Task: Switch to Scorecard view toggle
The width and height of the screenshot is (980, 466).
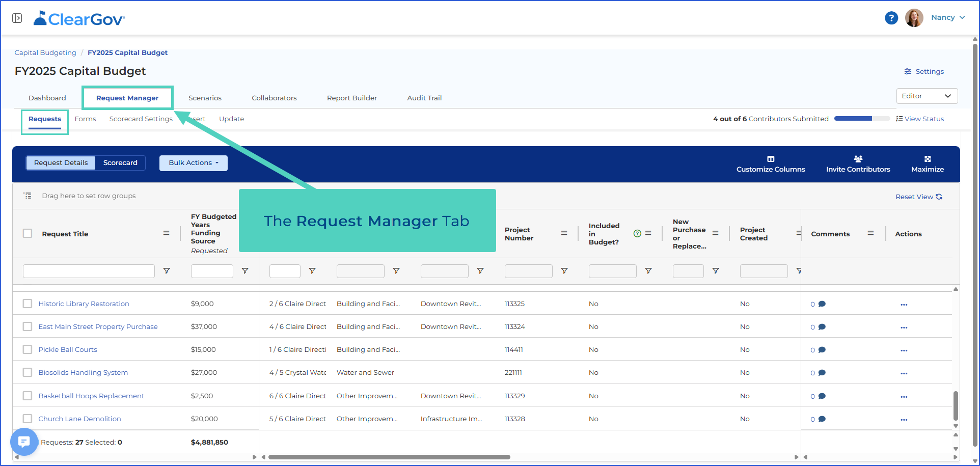Action: click(x=120, y=163)
